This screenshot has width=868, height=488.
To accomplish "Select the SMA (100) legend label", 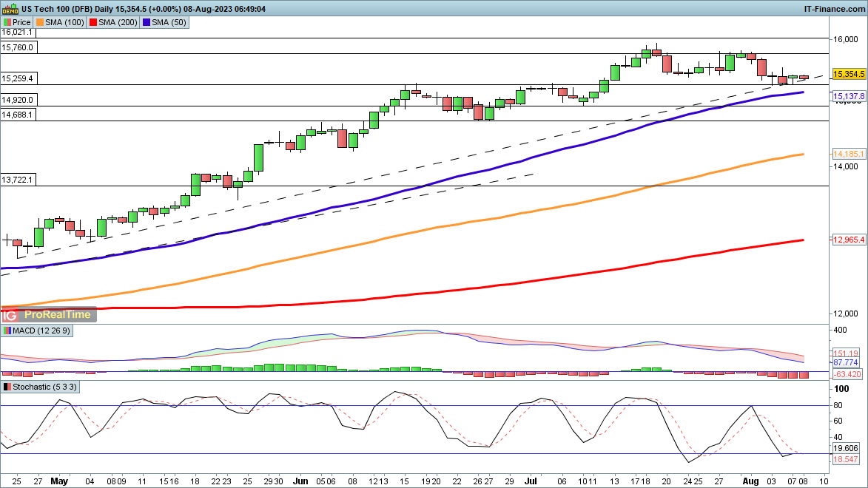I will [x=64, y=22].
